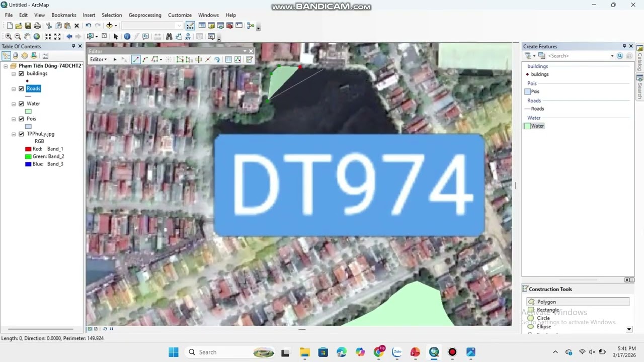Select the Edit tool in Editor toolbar
Image resolution: width=644 pixels, height=362 pixels.
115,59
